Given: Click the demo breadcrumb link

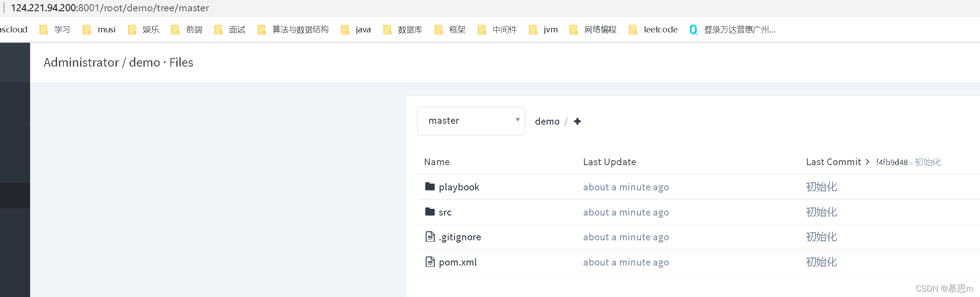Looking at the screenshot, I should [x=547, y=121].
